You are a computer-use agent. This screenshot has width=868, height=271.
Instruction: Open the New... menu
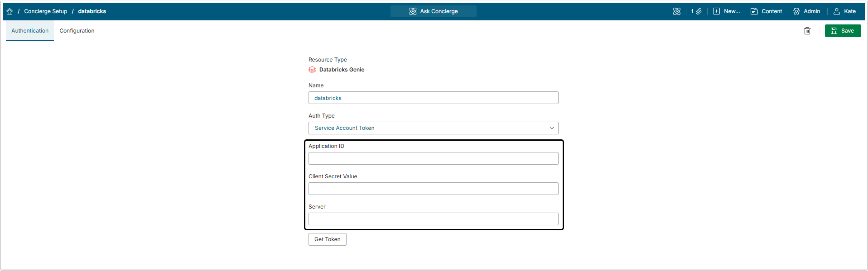click(727, 11)
